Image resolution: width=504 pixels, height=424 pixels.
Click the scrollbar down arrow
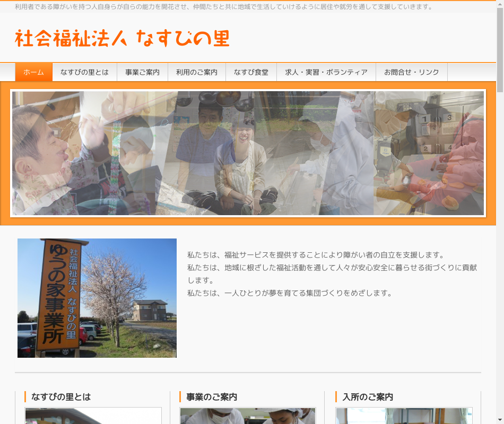[x=500, y=420]
